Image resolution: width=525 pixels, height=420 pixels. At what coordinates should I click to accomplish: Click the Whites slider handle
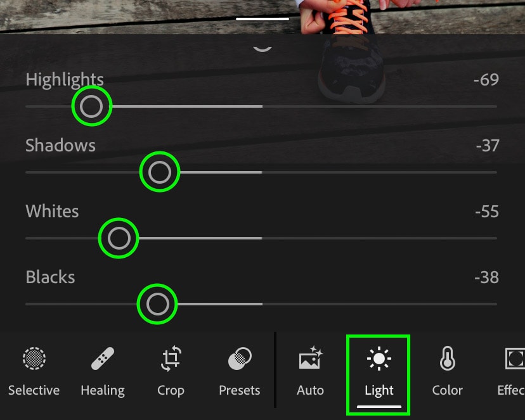(x=119, y=238)
